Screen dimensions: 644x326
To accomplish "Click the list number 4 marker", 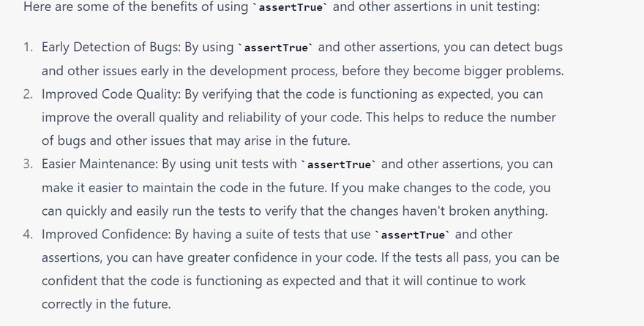I will (28, 235).
